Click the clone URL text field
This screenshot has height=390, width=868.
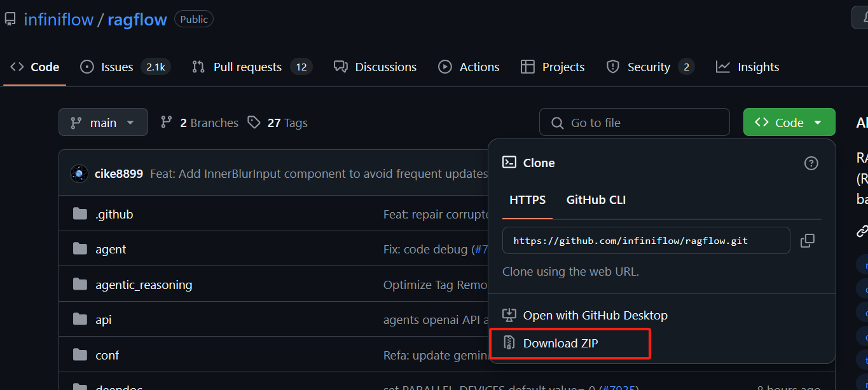pos(646,241)
